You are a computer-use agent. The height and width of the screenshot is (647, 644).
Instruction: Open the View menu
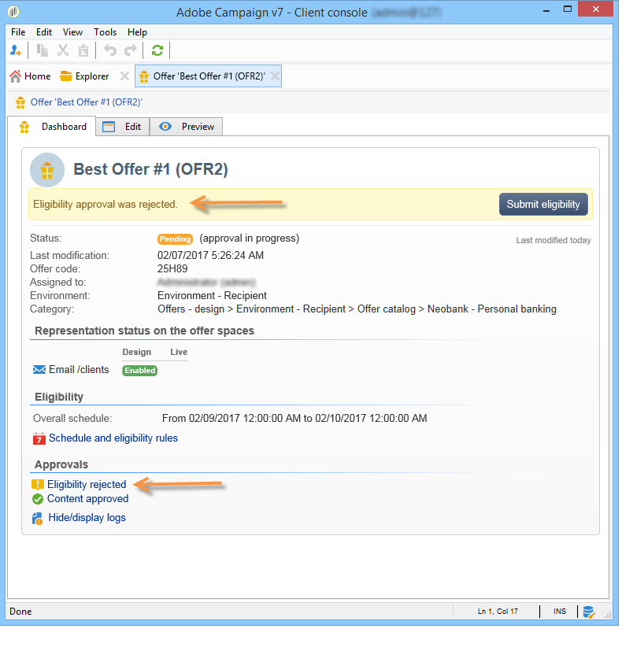72,32
